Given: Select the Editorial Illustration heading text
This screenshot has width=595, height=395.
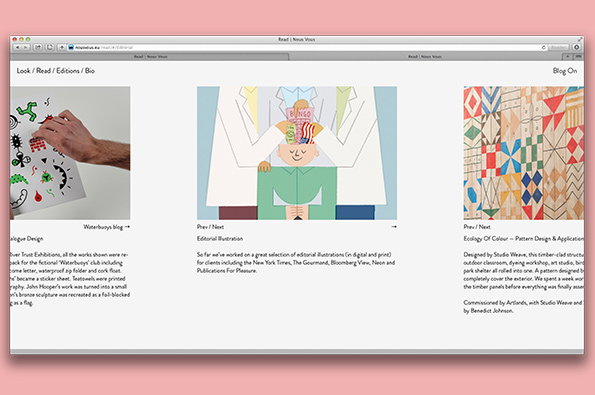Looking at the screenshot, I should tap(220, 239).
